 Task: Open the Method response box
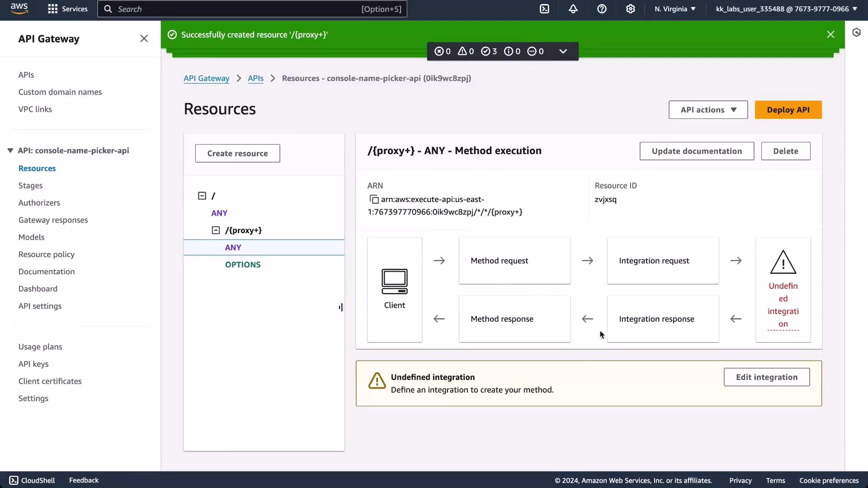pos(514,319)
